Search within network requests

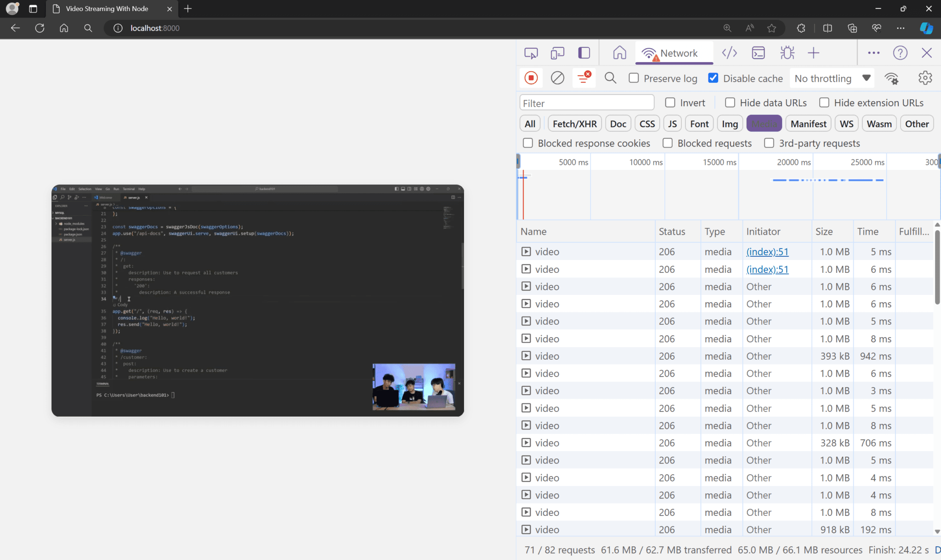pyautogui.click(x=610, y=78)
